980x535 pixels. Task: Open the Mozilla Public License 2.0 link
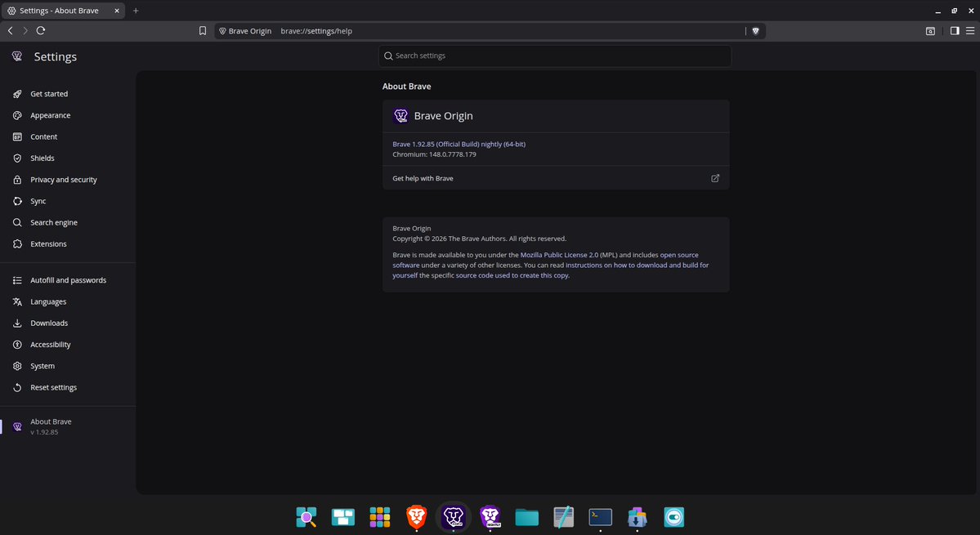coord(559,255)
